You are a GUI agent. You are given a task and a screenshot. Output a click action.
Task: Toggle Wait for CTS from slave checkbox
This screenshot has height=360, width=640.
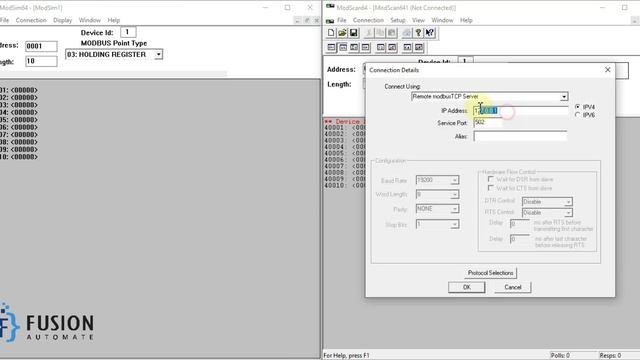pos(490,188)
